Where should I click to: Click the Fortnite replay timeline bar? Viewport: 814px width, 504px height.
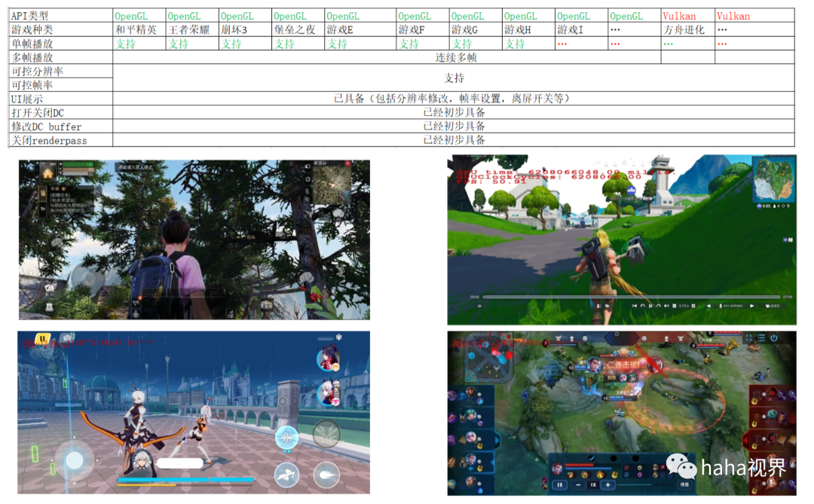pos(632,297)
